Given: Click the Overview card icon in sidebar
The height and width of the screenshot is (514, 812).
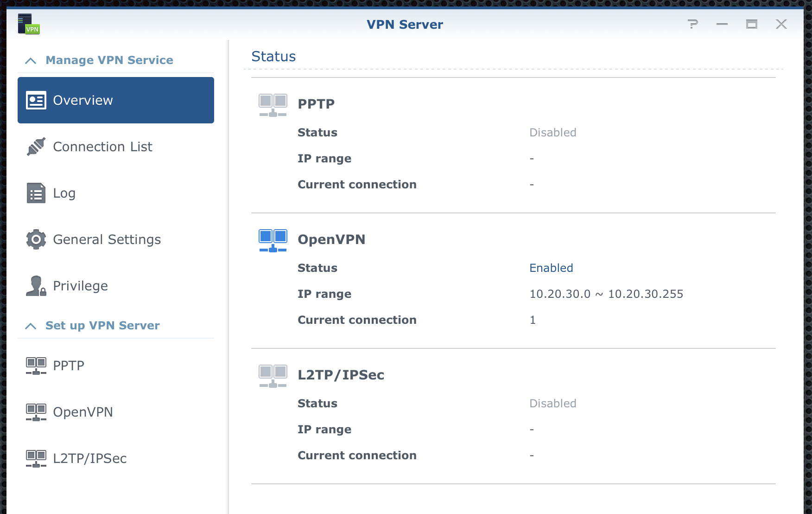Looking at the screenshot, I should click(x=36, y=100).
